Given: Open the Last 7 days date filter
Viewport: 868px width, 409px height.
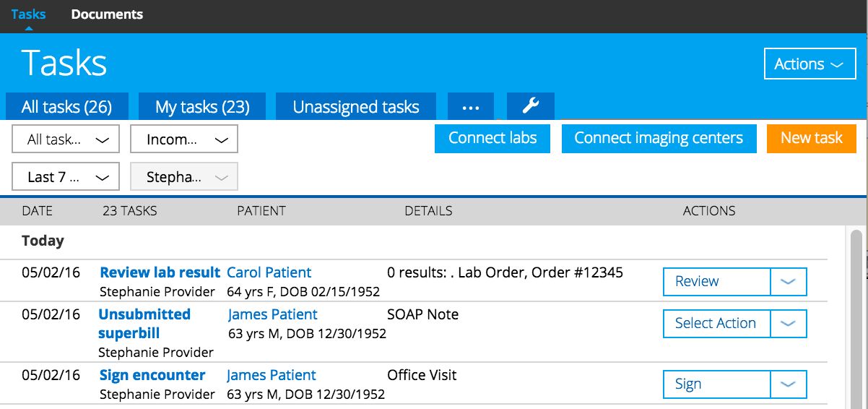Looking at the screenshot, I should click(x=66, y=177).
